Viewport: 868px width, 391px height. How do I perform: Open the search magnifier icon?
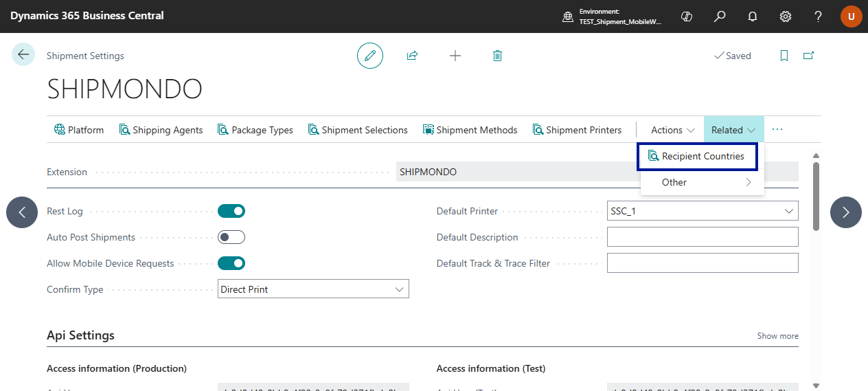tap(720, 16)
